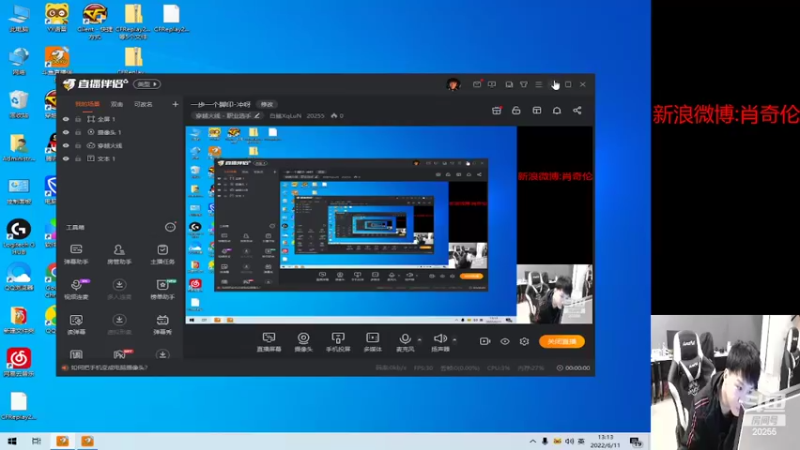Hide the 穿越火线 source with its eye icon
This screenshot has height=450, width=800.
click(x=66, y=145)
